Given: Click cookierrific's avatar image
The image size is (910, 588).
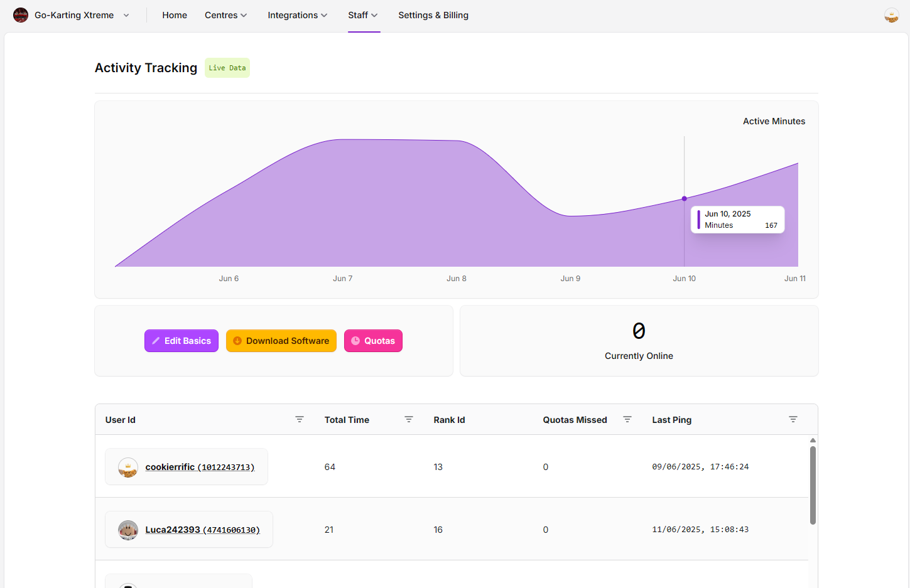Looking at the screenshot, I should tap(128, 467).
